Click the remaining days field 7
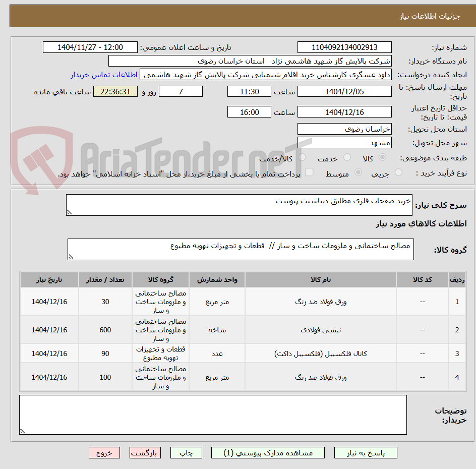Viewport: 476px width, 469px height. point(181,91)
